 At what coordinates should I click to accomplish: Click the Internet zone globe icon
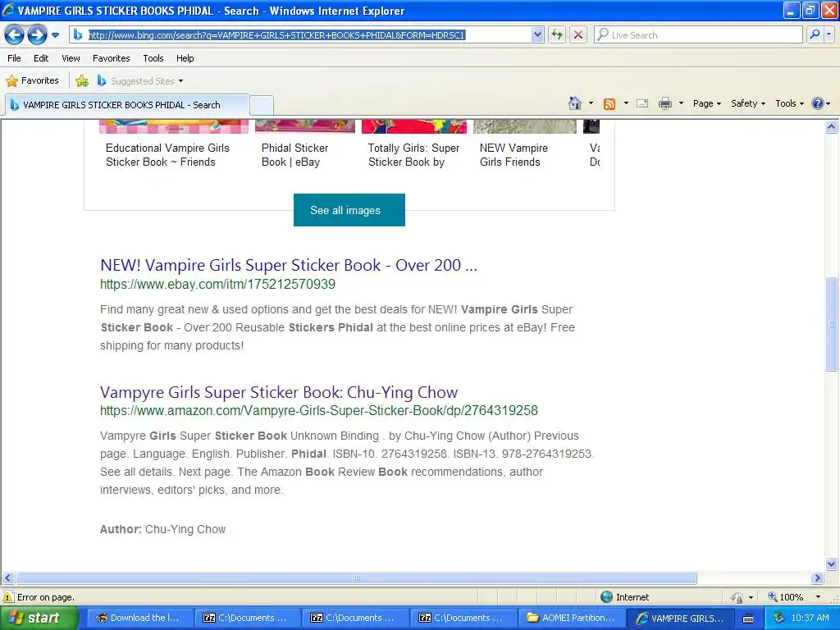(606, 597)
